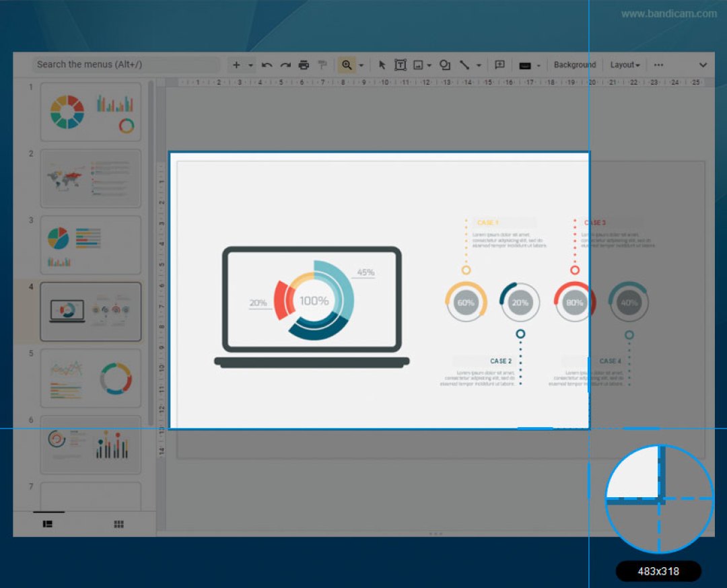Click the filmstrip vertical scrollbar

[x=151, y=252]
